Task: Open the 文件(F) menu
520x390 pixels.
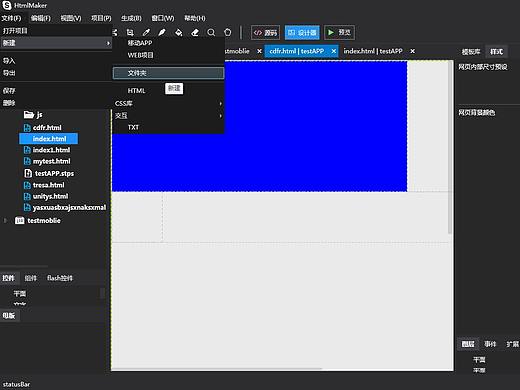Action: (x=11, y=18)
